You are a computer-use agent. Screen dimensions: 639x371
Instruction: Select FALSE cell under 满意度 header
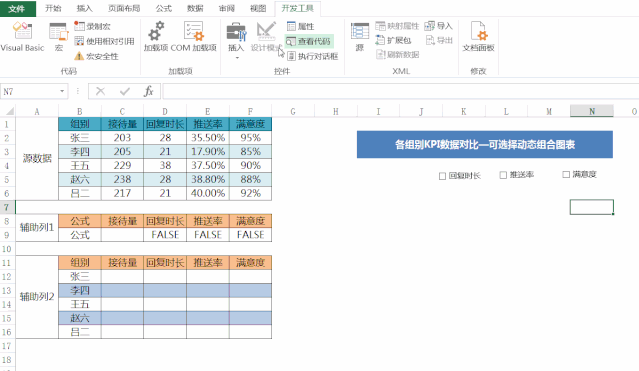coord(250,235)
